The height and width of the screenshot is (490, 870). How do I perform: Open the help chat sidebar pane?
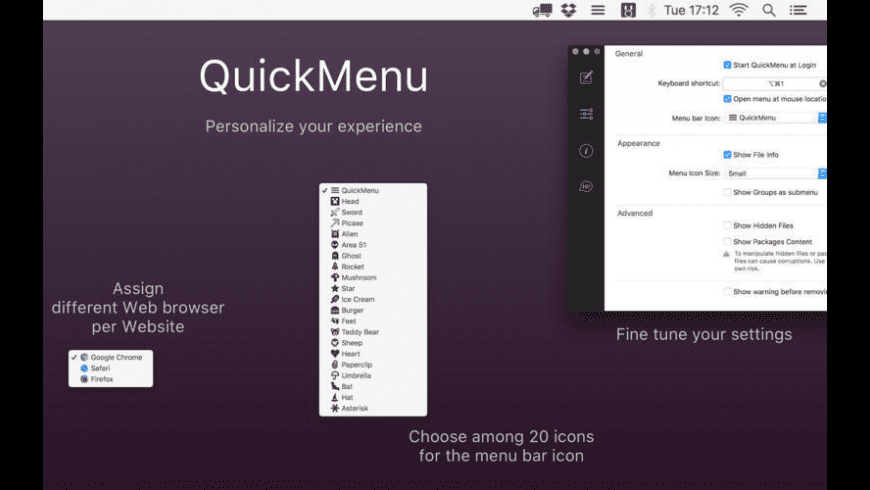click(586, 186)
